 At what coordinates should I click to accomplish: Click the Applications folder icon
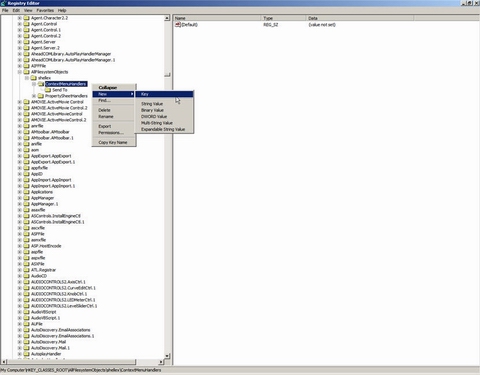click(x=27, y=192)
